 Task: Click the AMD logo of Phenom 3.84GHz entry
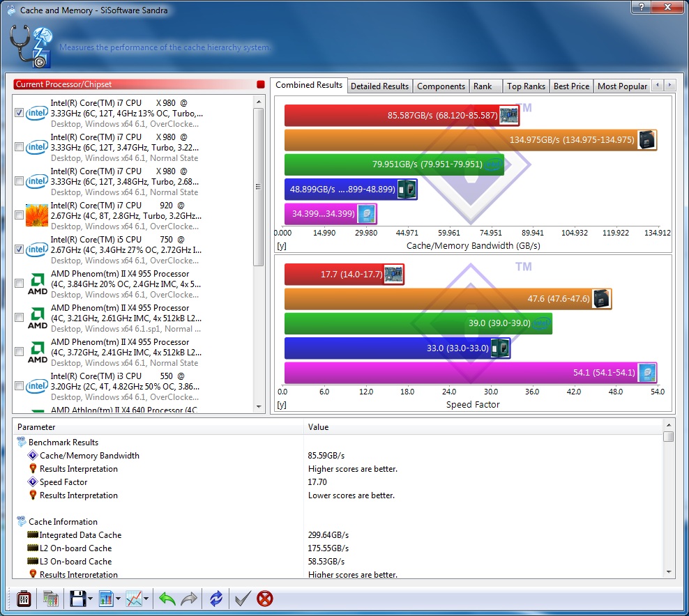(38, 284)
